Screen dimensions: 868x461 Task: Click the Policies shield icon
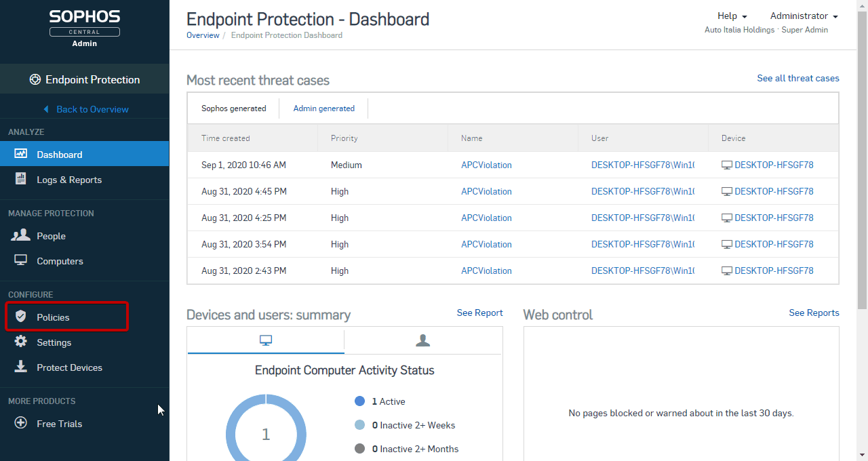click(x=20, y=317)
